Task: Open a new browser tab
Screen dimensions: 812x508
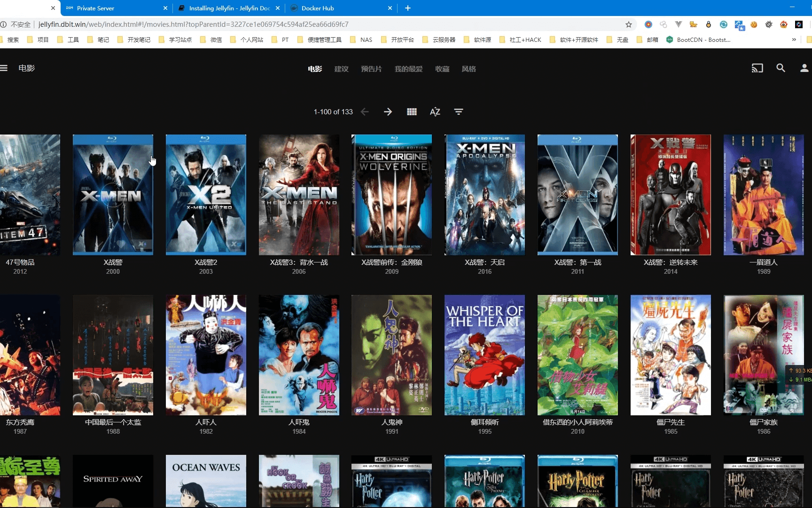Action: click(x=407, y=8)
